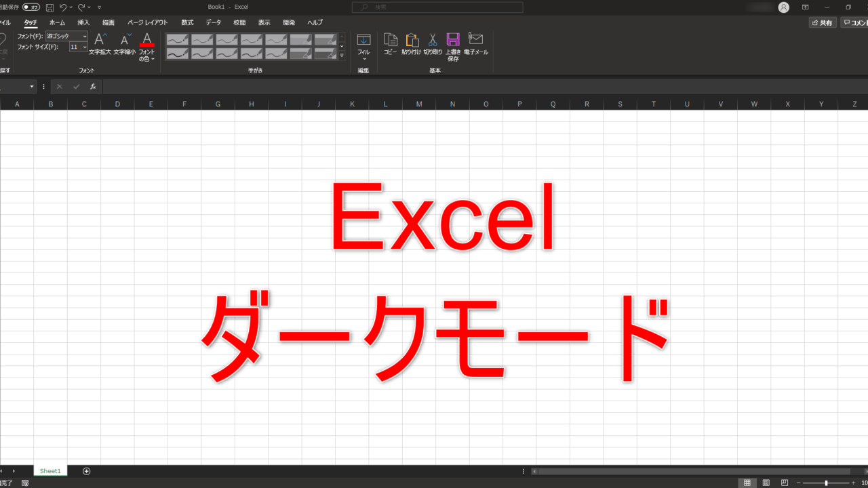Click the formula enter checkmark icon
Image resolution: width=868 pixels, height=488 pixels.
tap(76, 87)
